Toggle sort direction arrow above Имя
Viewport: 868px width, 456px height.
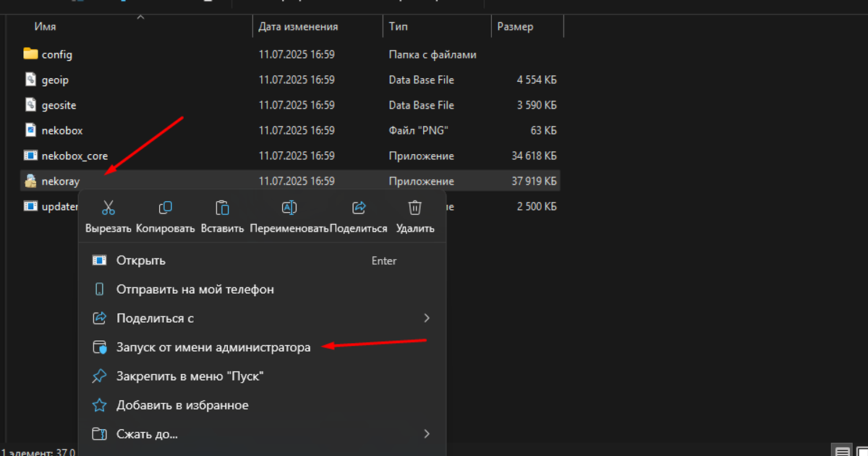pyautogui.click(x=140, y=16)
